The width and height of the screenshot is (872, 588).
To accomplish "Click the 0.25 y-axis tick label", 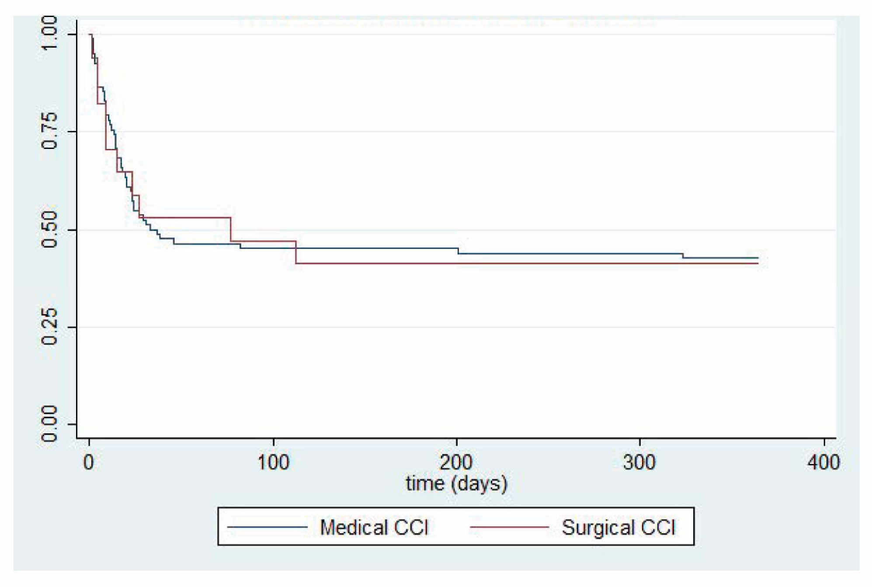I will click(x=49, y=326).
